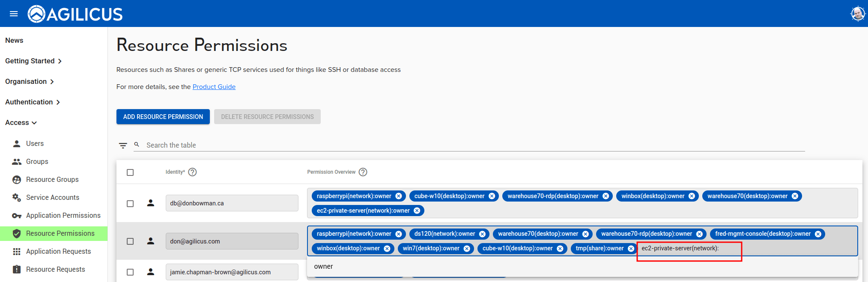Check the don@agilicus.com row checkbox

coord(130,241)
